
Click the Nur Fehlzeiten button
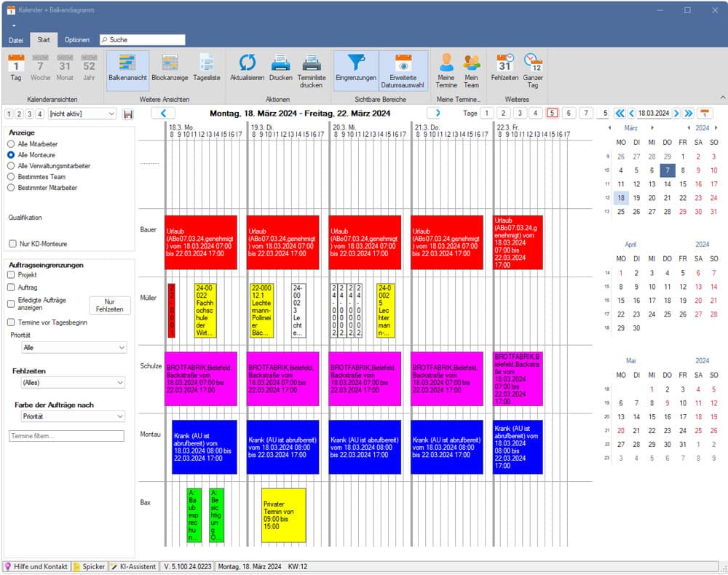(x=109, y=306)
